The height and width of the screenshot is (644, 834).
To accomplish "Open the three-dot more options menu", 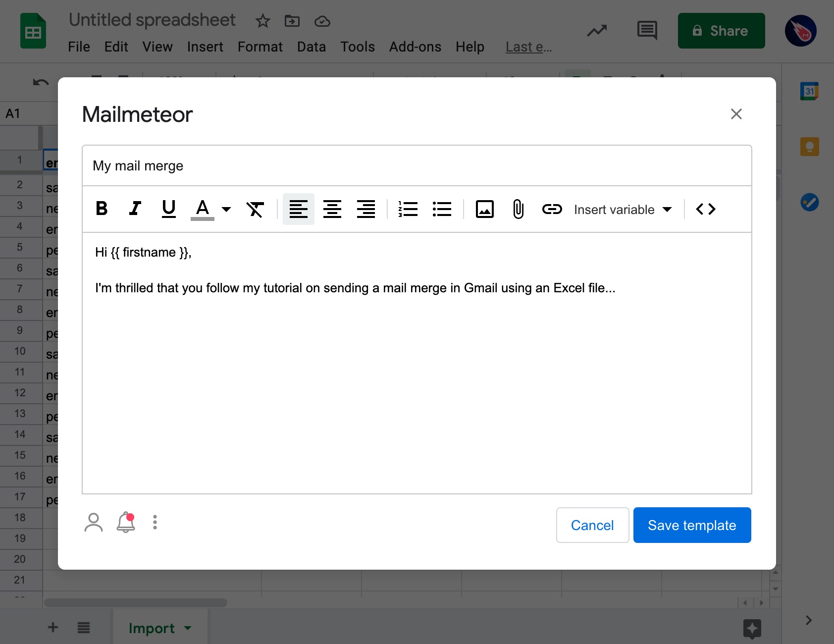I will click(x=155, y=522).
